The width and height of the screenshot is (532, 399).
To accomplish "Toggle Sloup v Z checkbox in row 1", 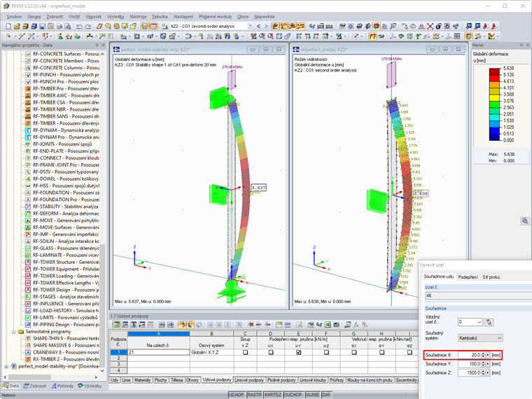I will pos(245,353).
